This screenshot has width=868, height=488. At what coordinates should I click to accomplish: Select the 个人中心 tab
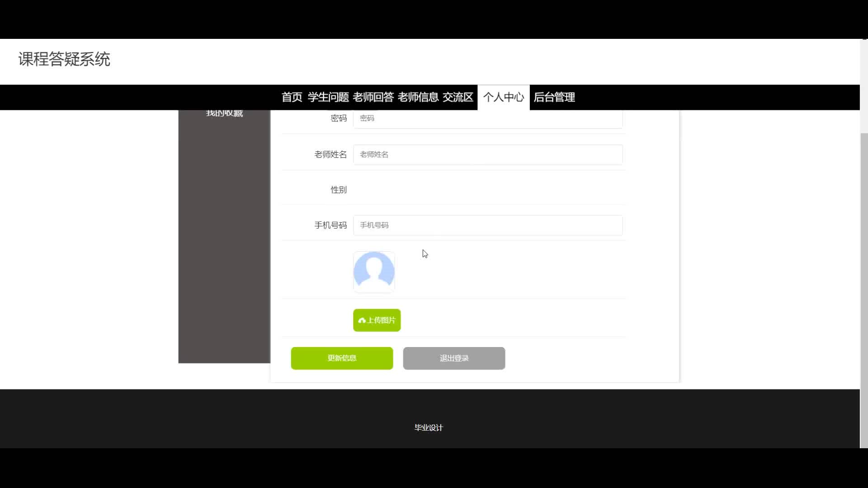click(x=503, y=97)
